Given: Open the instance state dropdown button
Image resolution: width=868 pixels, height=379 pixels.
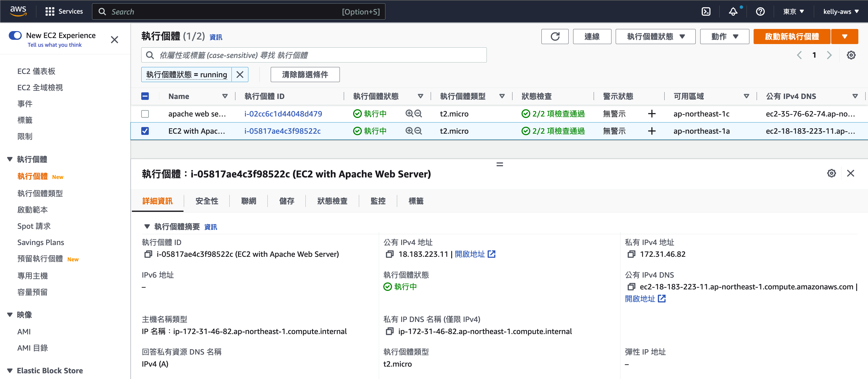Looking at the screenshot, I should click(x=656, y=37).
